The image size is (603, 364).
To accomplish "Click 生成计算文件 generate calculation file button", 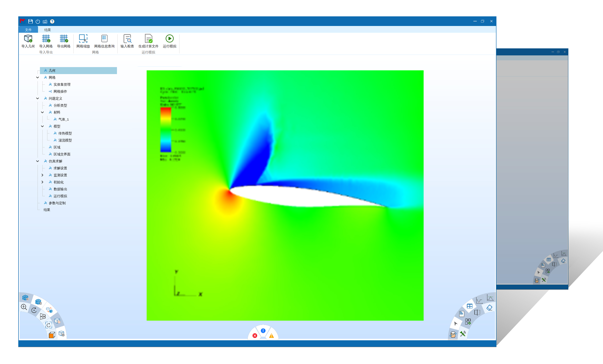I will (148, 39).
